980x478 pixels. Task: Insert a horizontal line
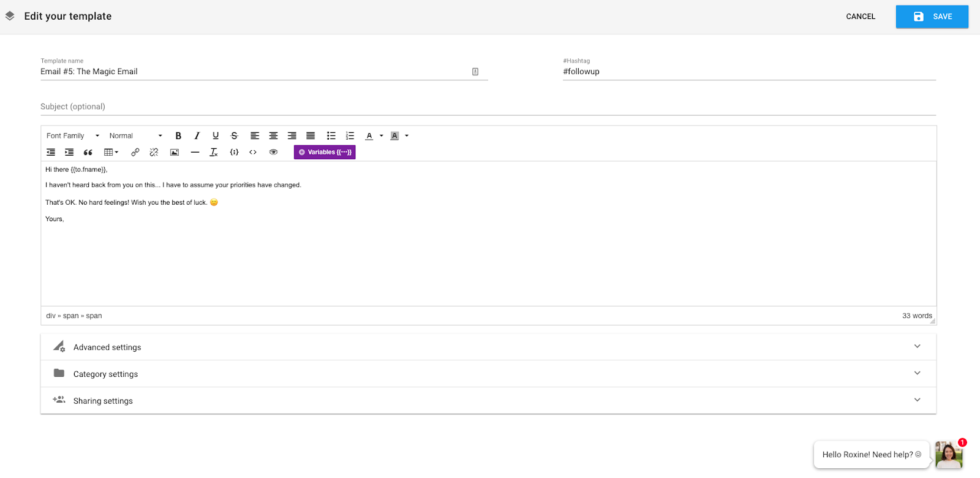(195, 152)
